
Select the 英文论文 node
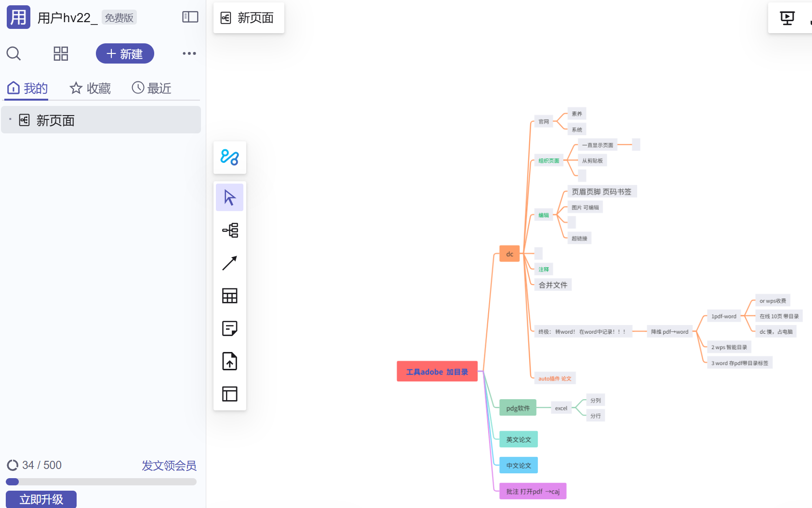point(519,439)
